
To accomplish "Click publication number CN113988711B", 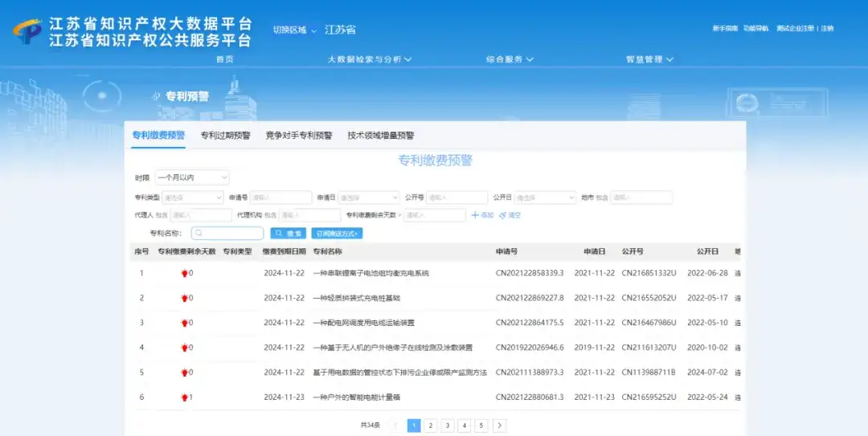I will pos(649,373).
